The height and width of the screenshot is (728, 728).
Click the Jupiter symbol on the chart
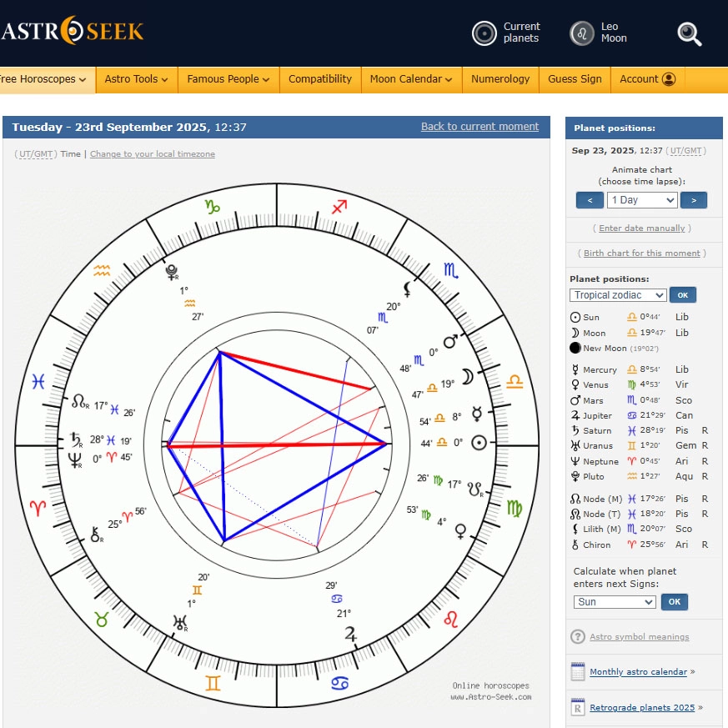pyautogui.click(x=351, y=635)
